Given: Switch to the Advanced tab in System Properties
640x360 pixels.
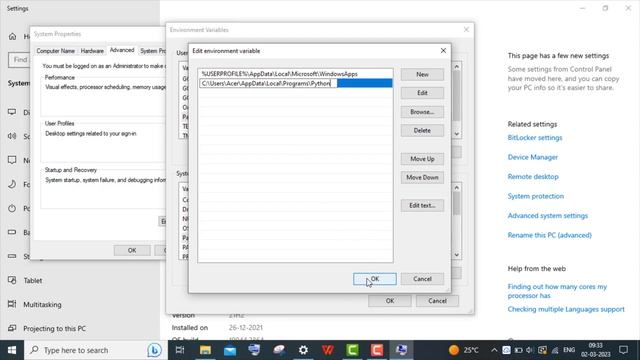Looking at the screenshot, I should (122, 50).
